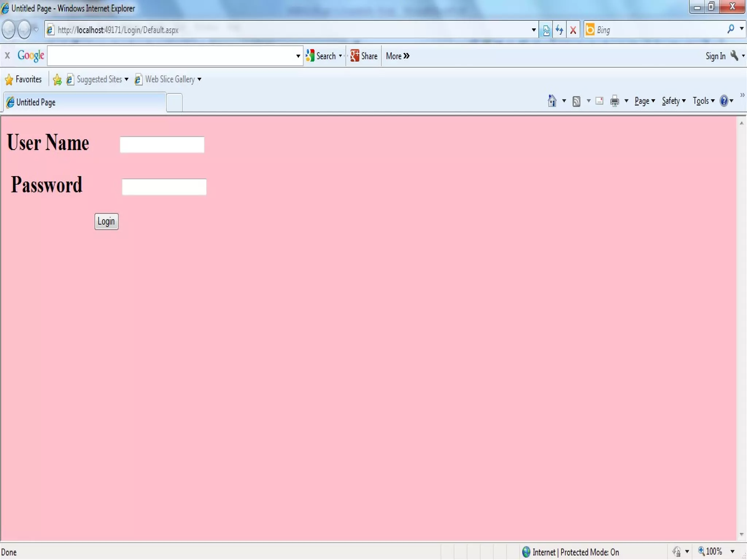
Task: Open the zoom level 100% dropdown
Action: click(x=732, y=551)
